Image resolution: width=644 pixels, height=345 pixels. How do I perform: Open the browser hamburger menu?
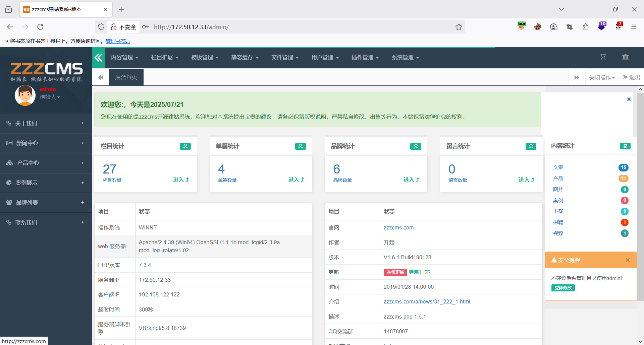coord(634,27)
